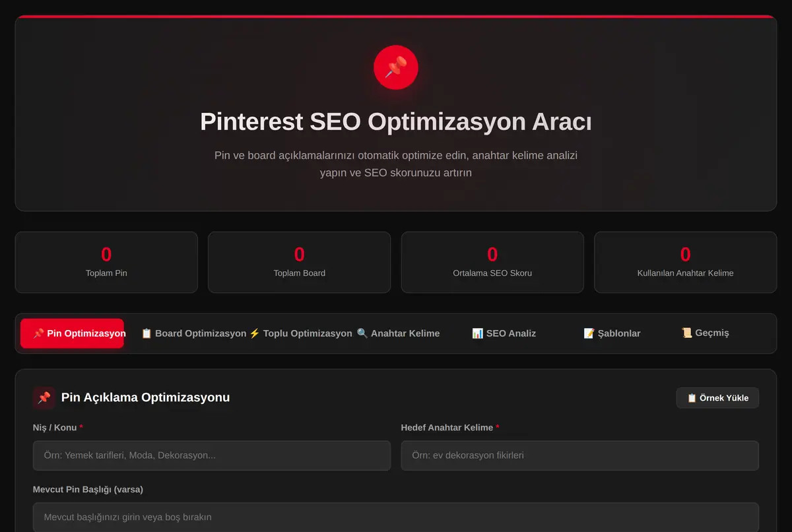The width and height of the screenshot is (792, 532).
Task: Click the Pinterest SEO Optimizasyon Aracı heading
Action: point(396,122)
